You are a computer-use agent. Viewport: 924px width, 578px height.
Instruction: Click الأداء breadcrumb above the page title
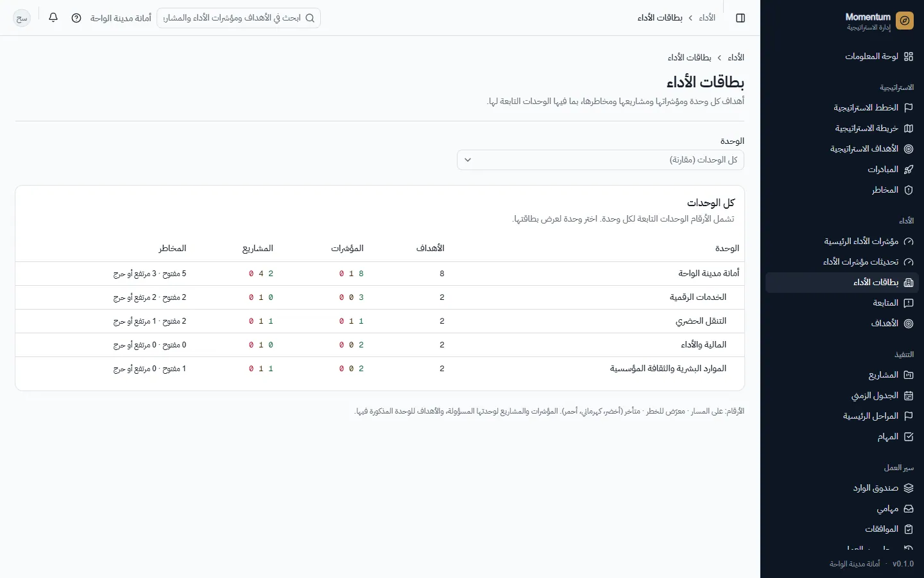coord(736,58)
